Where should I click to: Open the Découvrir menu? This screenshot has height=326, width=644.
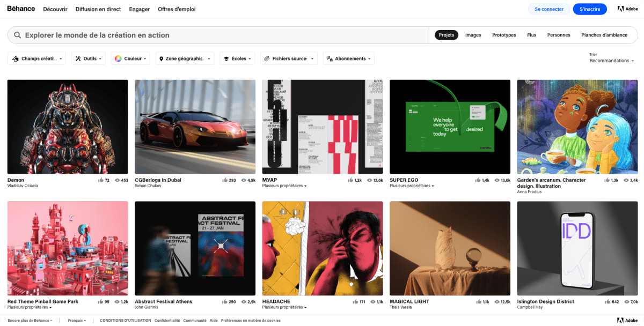coord(55,9)
